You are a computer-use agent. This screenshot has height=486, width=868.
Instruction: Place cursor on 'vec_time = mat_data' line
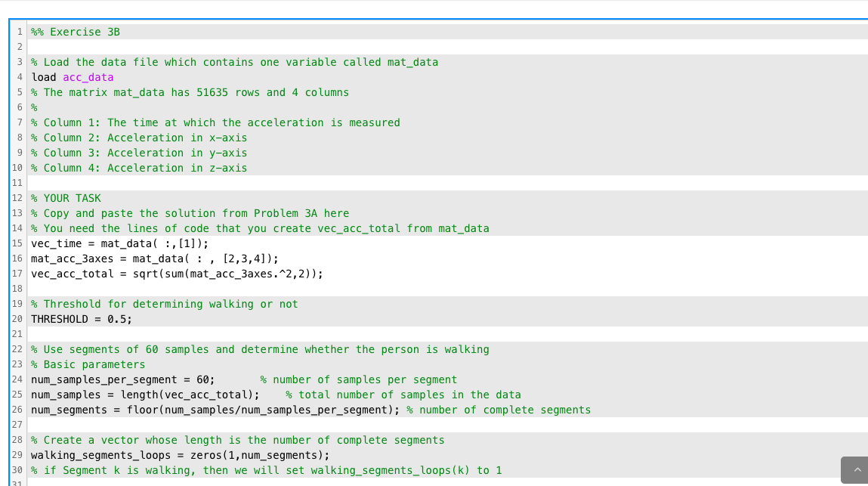pyautogui.click(x=119, y=243)
